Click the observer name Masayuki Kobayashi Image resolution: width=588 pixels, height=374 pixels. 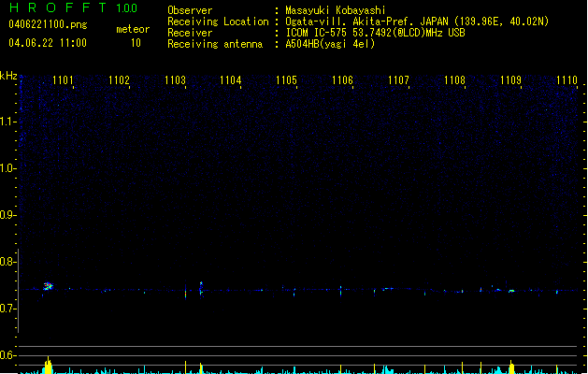(x=336, y=10)
